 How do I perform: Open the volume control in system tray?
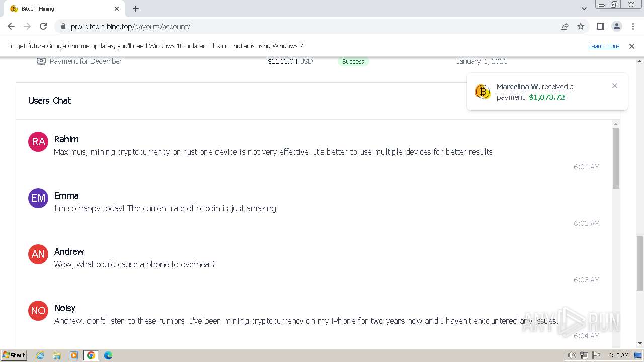[572, 355]
